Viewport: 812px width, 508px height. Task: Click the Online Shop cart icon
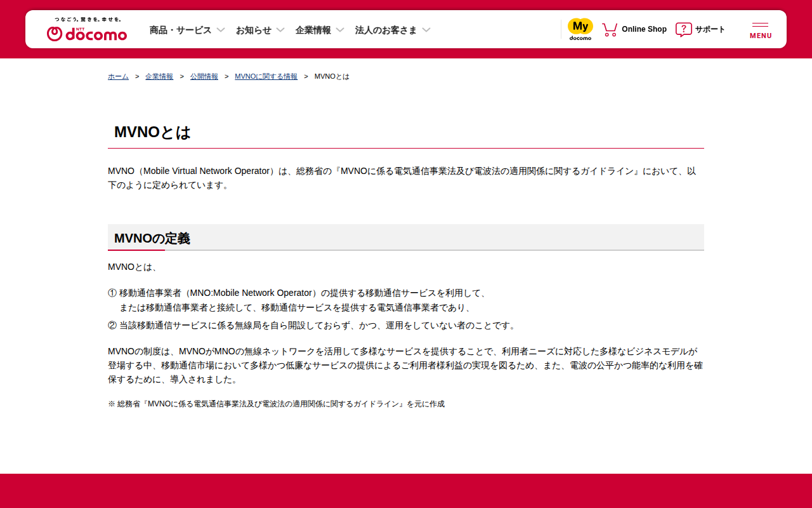610,29
